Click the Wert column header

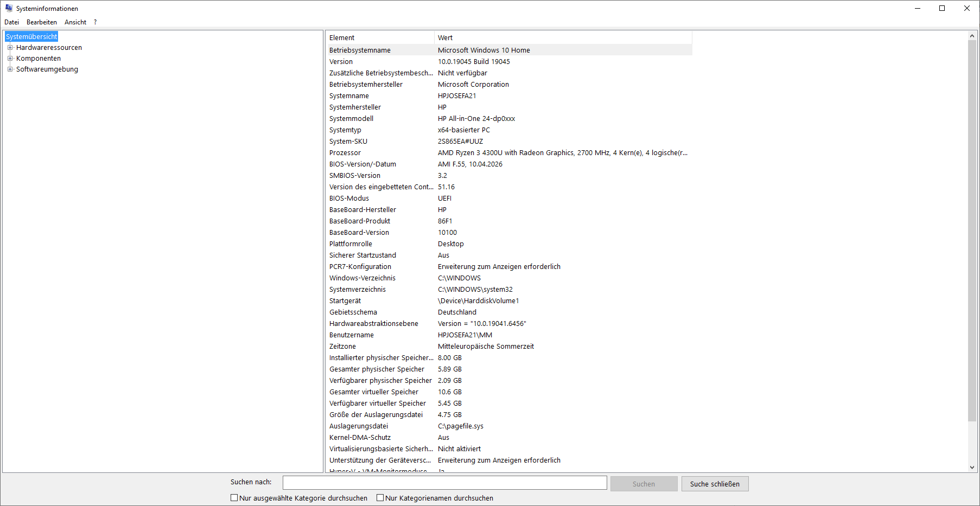[x=563, y=37]
